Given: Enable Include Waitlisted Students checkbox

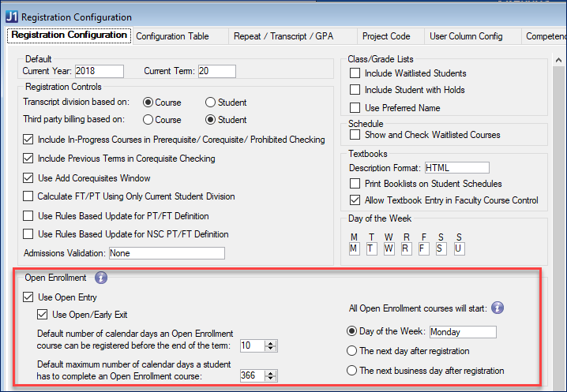Looking at the screenshot, I should tap(355, 73).
